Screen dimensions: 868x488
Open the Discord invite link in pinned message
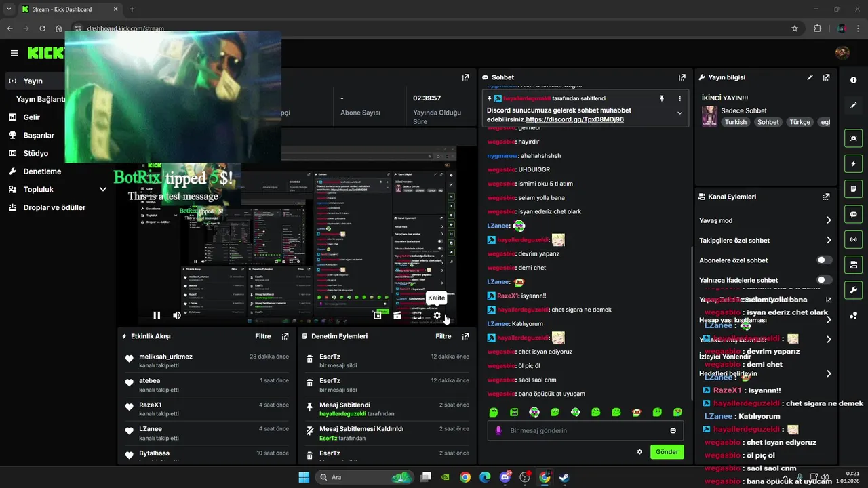[575, 119]
